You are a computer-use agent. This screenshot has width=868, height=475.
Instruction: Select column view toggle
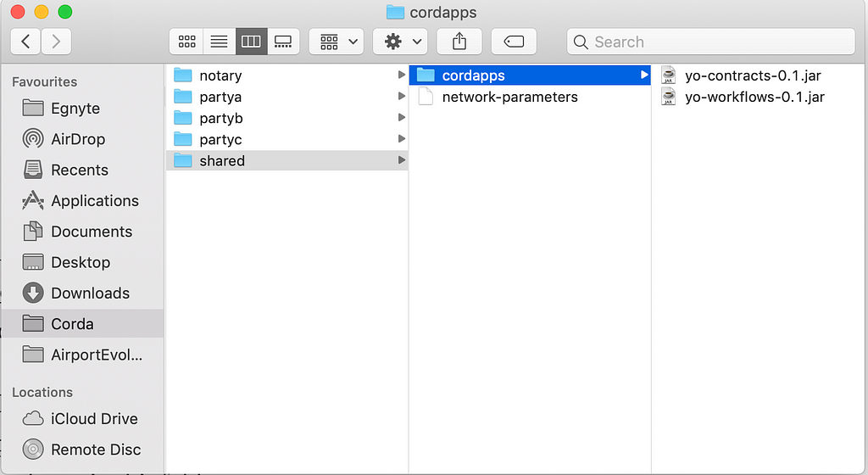click(x=251, y=42)
